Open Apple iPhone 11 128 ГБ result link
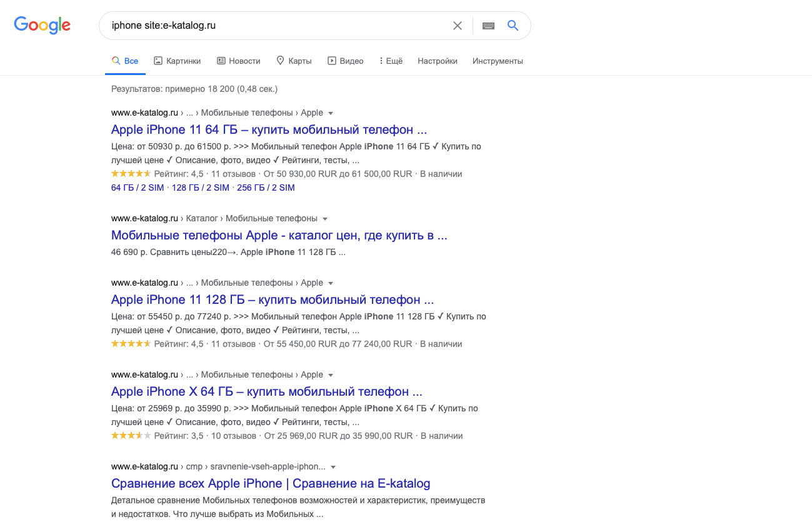 coord(273,299)
